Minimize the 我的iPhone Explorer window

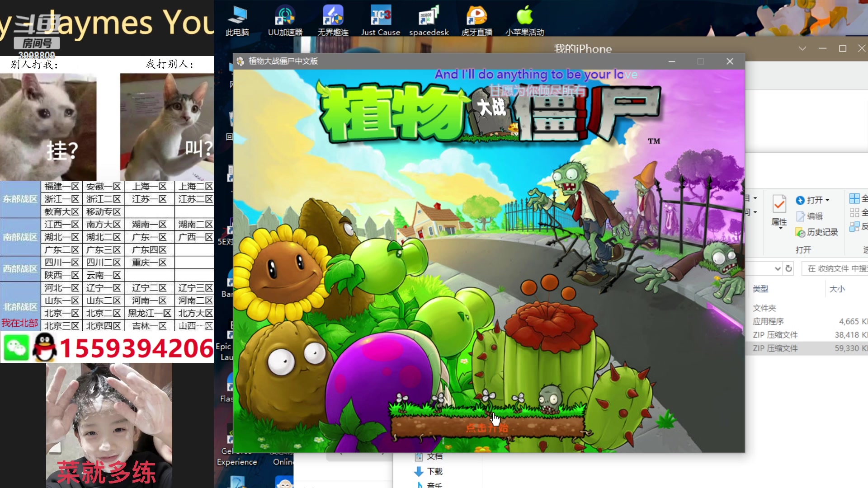(x=823, y=48)
